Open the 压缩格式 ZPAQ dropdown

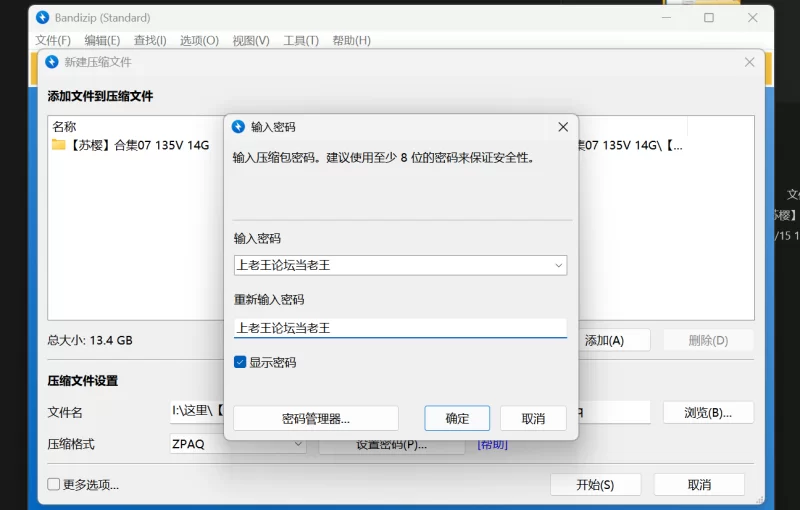pos(298,444)
